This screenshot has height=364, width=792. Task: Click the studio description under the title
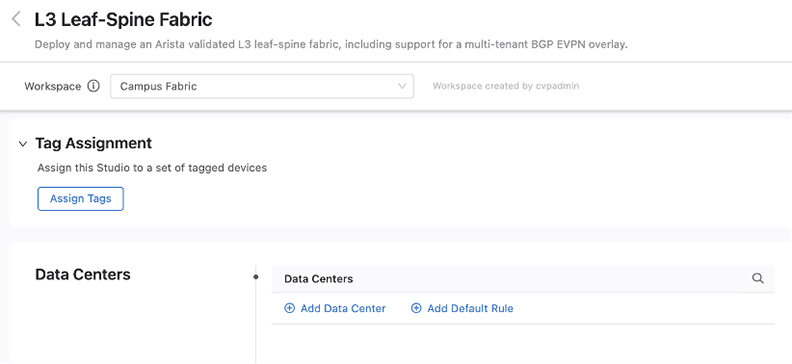point(331,44)
